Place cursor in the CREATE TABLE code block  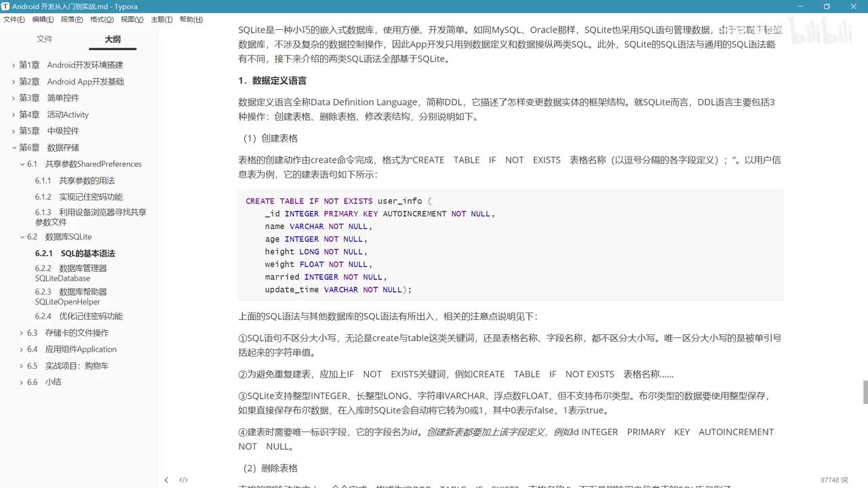point(511,245)
